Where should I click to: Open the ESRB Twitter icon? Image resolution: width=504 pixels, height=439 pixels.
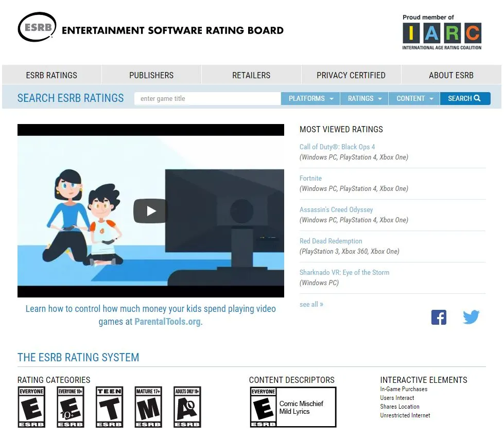pos(471,317)
